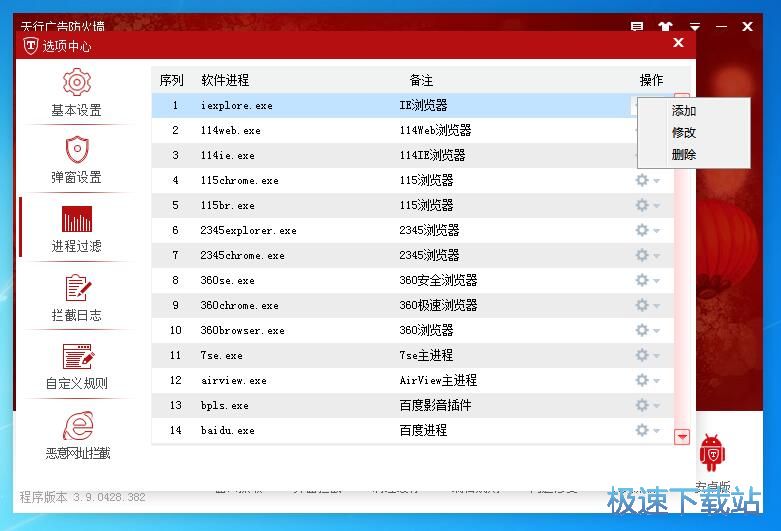Click the 115chrome.exe process name
Screen dimensions: 781x531
click(x=240, y=180)
